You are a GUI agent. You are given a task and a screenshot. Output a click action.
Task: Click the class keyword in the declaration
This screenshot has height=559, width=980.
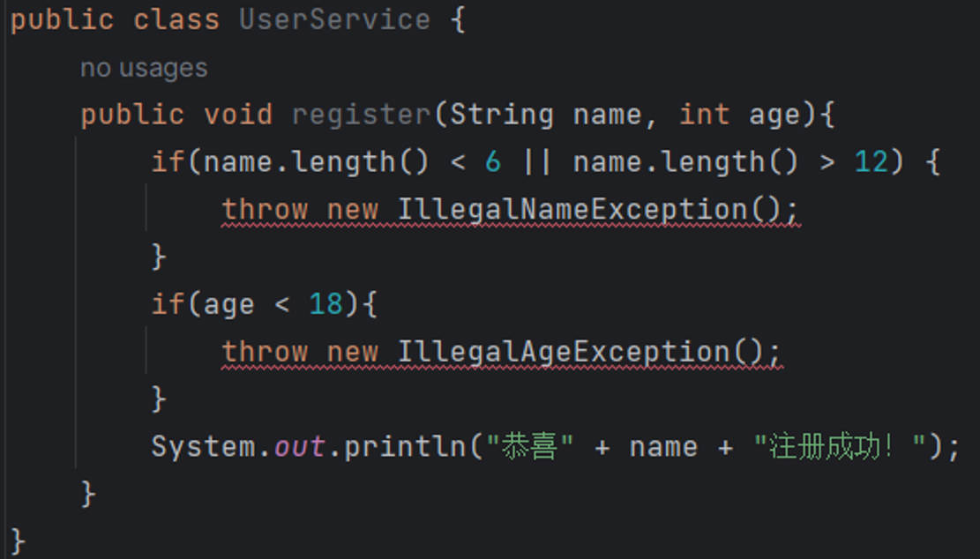click(x=176, y=20)
